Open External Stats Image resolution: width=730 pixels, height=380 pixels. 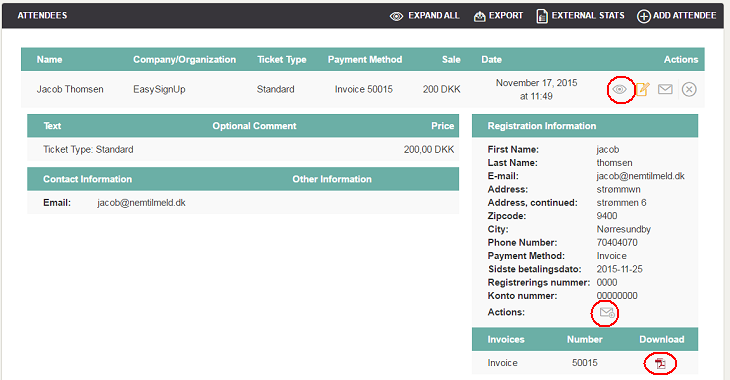[588, 15]
